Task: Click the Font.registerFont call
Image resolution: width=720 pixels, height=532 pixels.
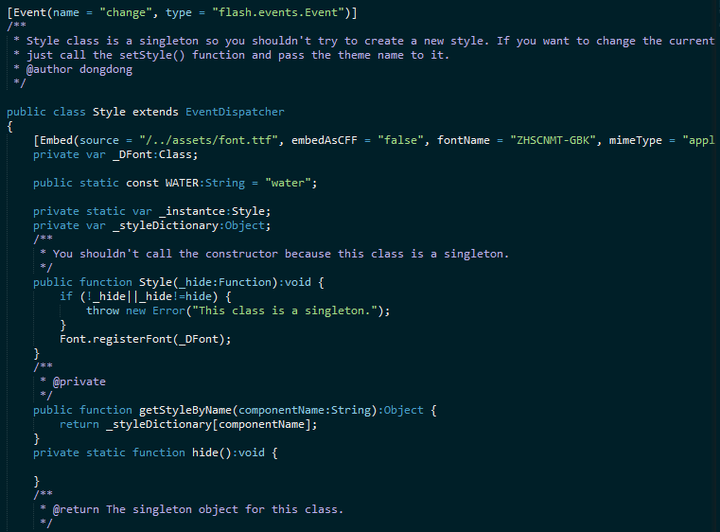Action: 145,339
